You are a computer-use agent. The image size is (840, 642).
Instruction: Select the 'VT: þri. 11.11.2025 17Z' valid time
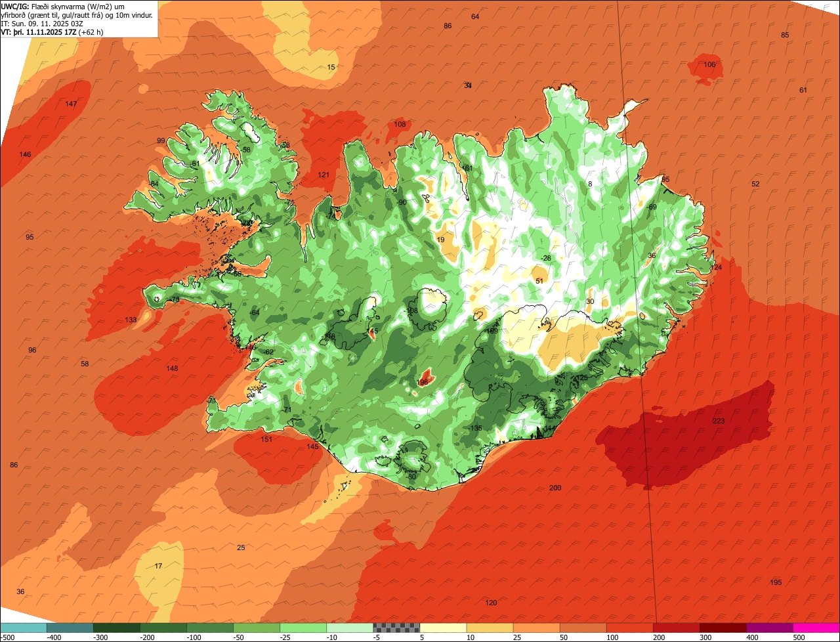(39, 32)
